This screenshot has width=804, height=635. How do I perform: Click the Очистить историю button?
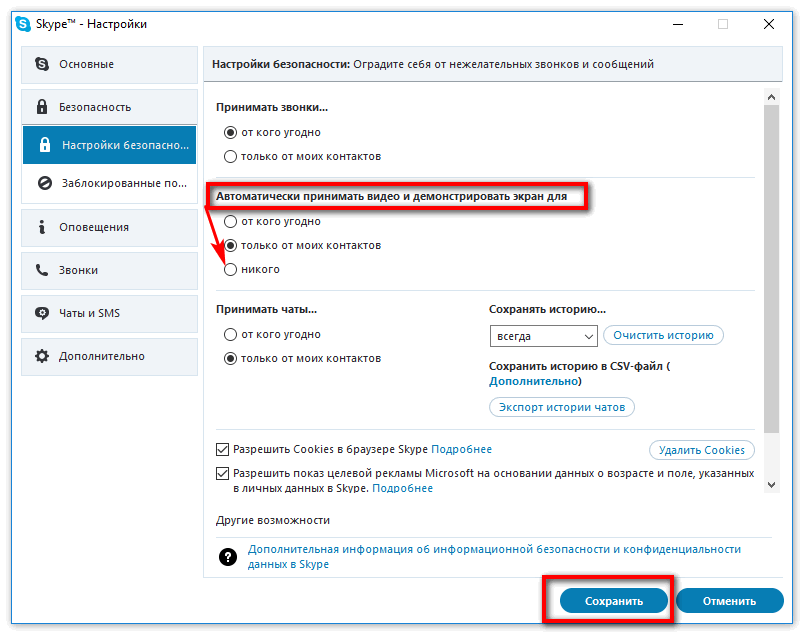(x=663, y=335)
